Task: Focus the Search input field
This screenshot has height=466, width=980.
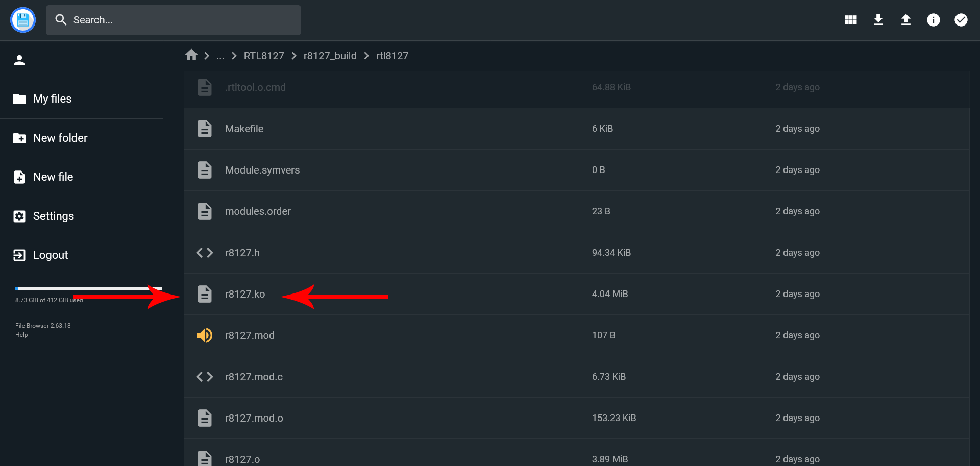Action: coord(174,20)
